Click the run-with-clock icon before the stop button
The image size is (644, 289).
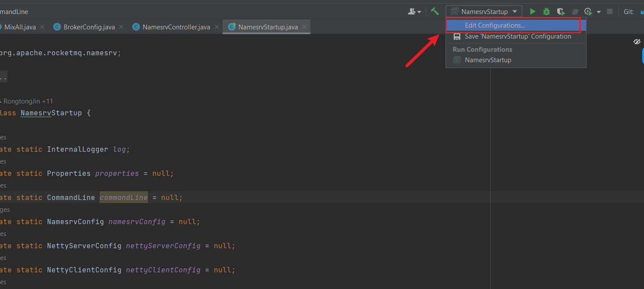point(588,11)
